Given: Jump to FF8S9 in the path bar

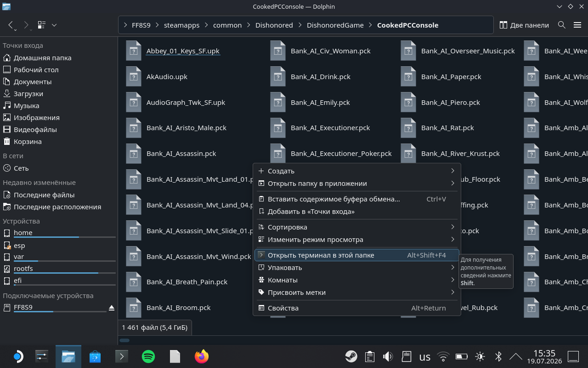Looking at the screenshot, I should click(x=141, y=25).
